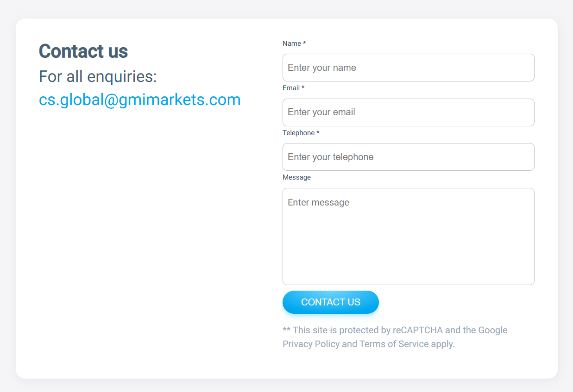Click inside the "Enter message" text area
This screenshot has height=392, width=573.
tap(408, 236)
